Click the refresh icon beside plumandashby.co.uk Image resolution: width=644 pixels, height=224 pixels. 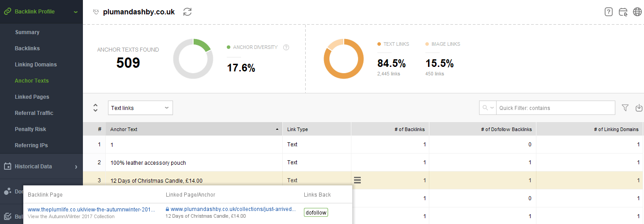(187, 12)
